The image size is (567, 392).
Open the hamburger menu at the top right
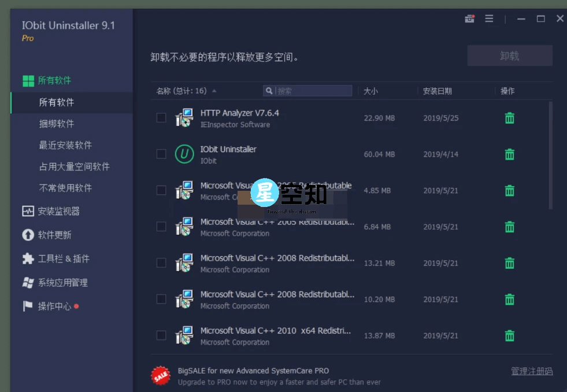pos(489,18)
